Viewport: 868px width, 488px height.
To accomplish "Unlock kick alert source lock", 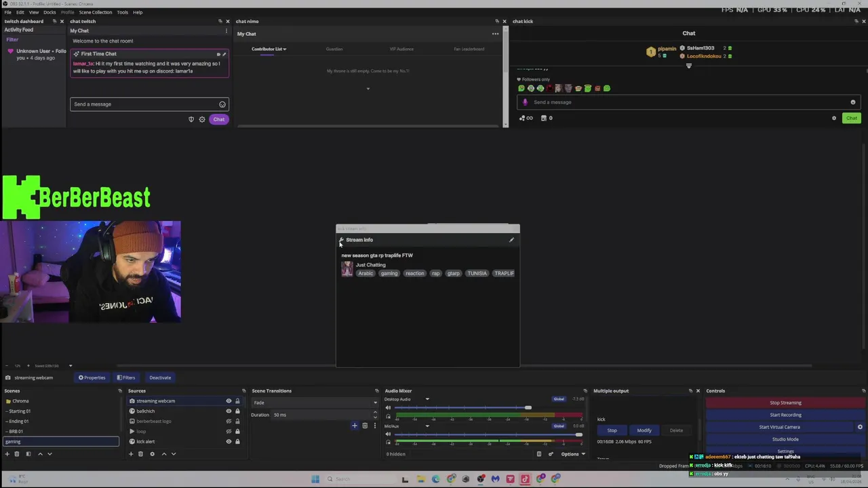I will (x=237, y=442).
